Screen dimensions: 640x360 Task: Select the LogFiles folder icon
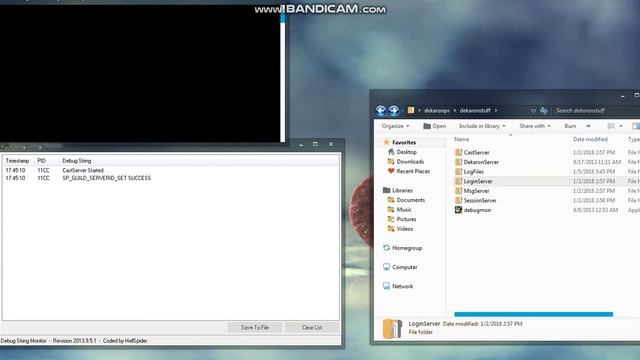pos(458,171)
